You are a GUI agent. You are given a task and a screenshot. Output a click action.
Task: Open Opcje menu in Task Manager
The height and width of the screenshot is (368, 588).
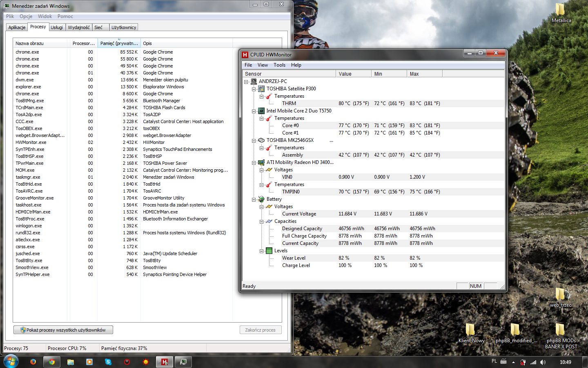(26, 16)
